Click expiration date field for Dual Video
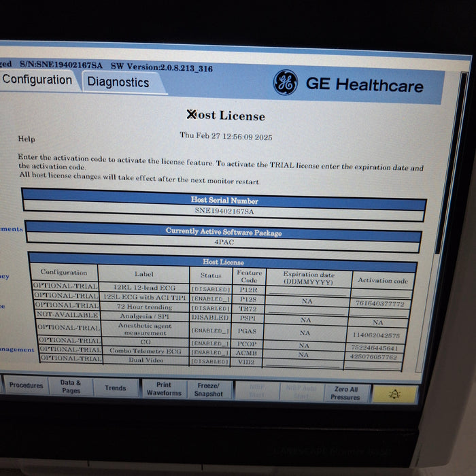476x476 pixels. pyautogui.click(x=303, y=363)
